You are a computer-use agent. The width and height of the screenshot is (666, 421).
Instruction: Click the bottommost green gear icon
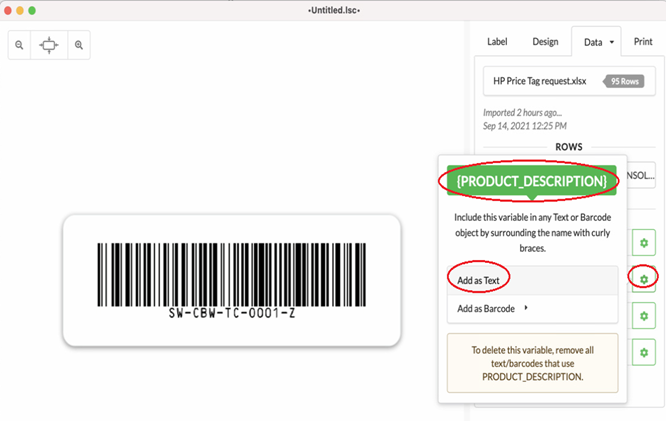coord(644,352)
